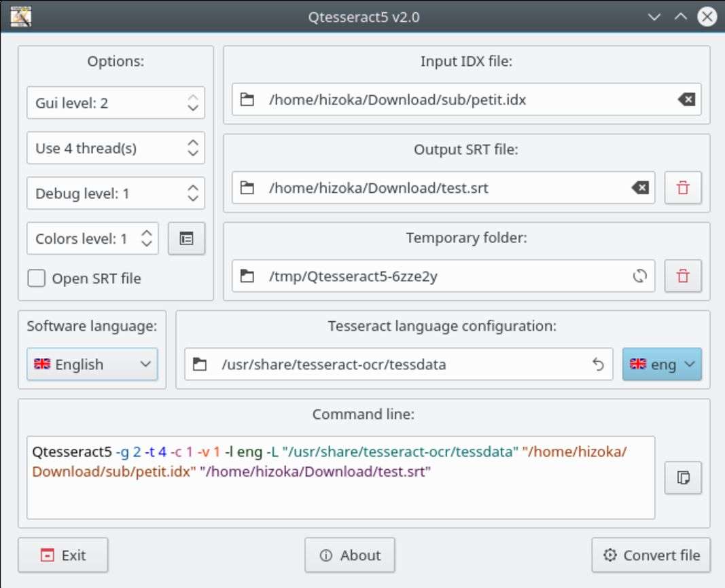Open the Software language English dropdown

click(92, 365)
